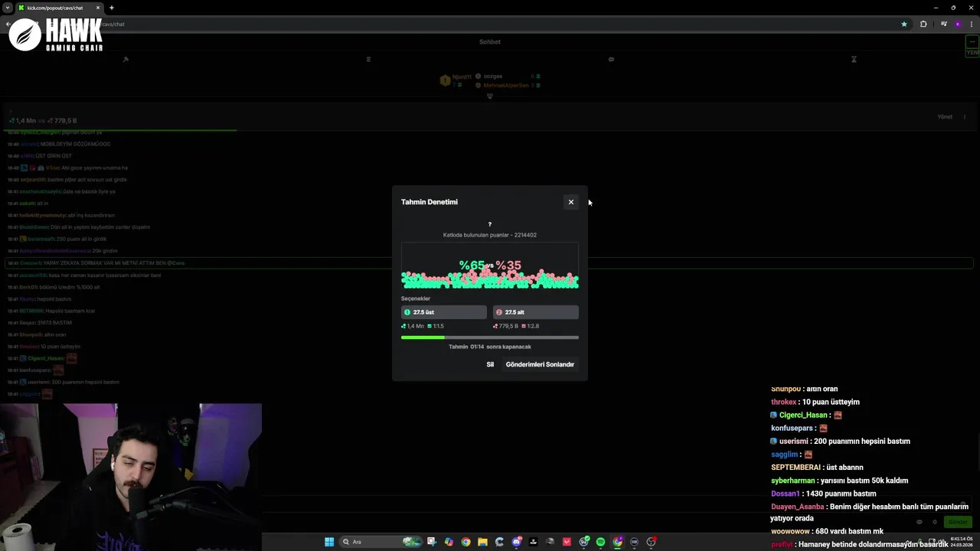The width and height of the screenshot is (980, 551).
Task: Click the %65 vs %35 vote chart
Action: (x=490, y=266)
